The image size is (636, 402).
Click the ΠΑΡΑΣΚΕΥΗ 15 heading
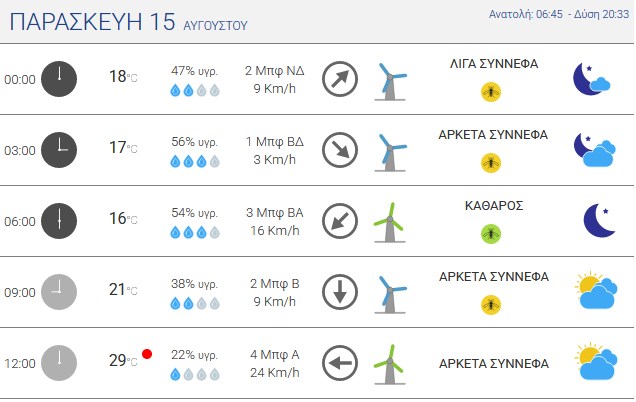pos(92,21)
